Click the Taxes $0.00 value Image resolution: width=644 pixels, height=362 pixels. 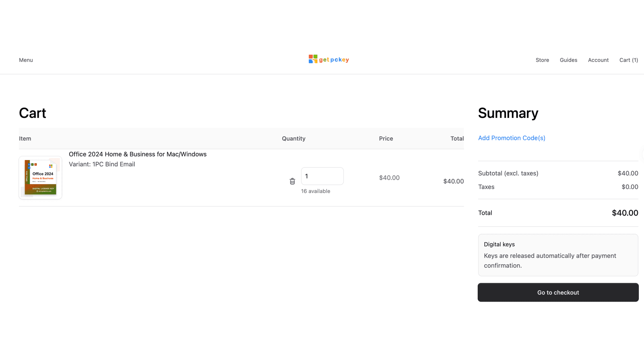coord(630,187)
